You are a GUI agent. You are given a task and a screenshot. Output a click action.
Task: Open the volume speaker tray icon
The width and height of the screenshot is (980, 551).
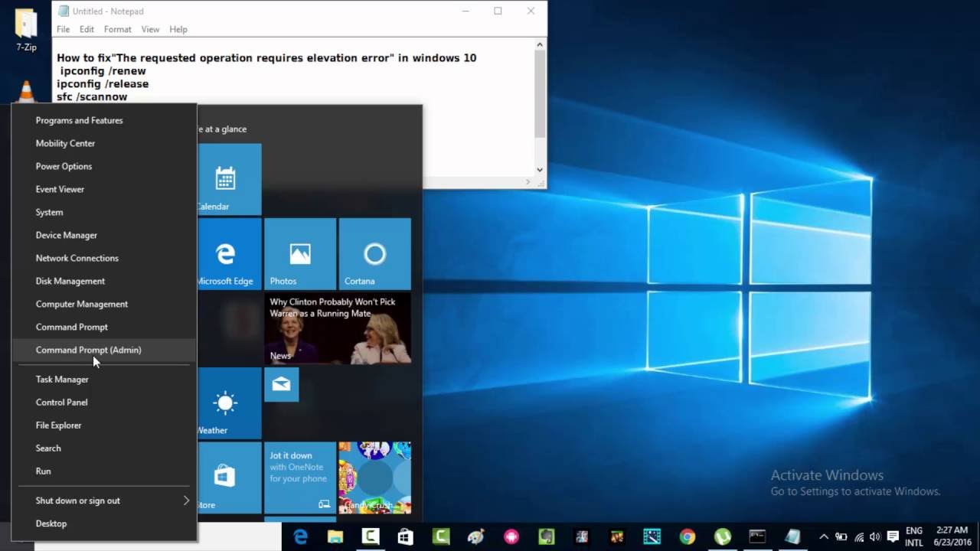click(x=875, y=537)
